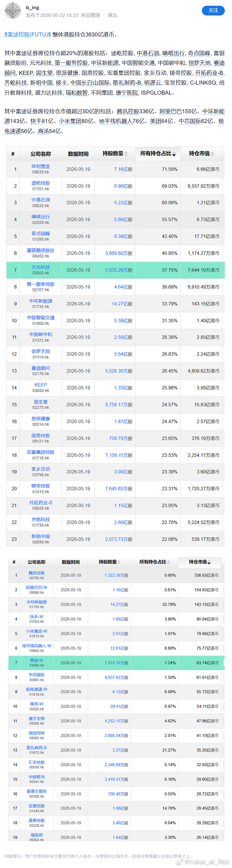Open 富银融资股份 company link in table row 6
This screenshot has height=868, width=232.
(x=41, y=250)
